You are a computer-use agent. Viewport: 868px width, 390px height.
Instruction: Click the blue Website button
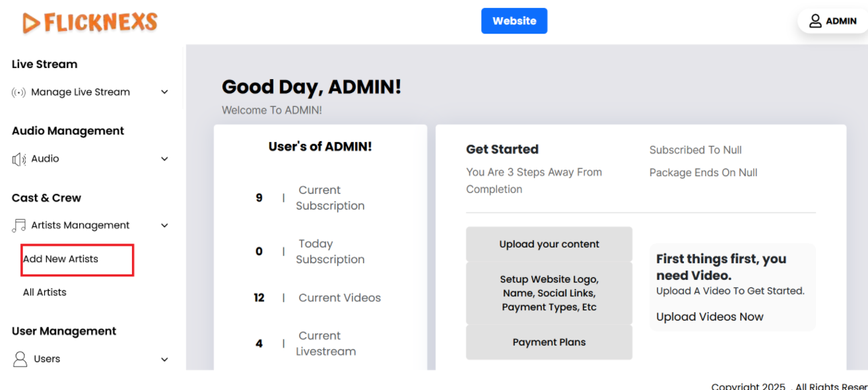(514, 21)
